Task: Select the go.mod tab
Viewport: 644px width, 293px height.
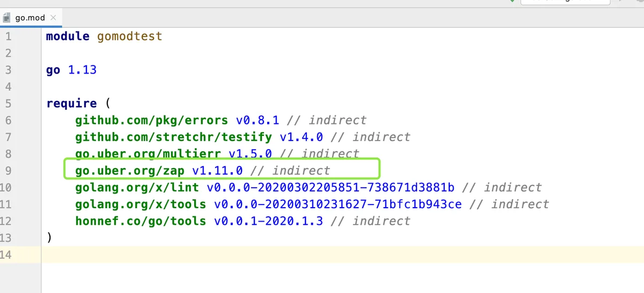Action: coord(30,18)
